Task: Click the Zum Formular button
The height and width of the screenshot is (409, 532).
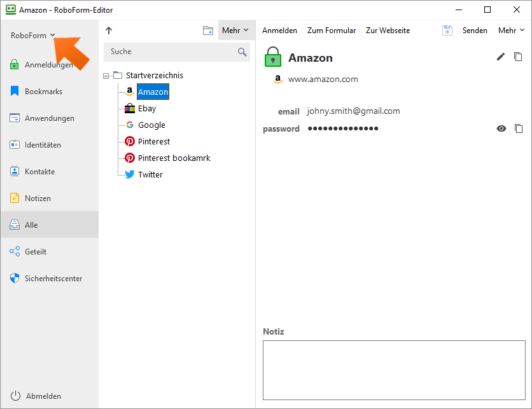Action: 332,31
